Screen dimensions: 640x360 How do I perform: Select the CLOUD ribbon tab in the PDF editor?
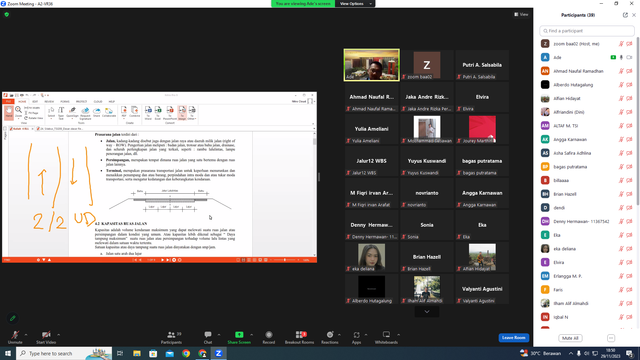click(x=98, y=102)
